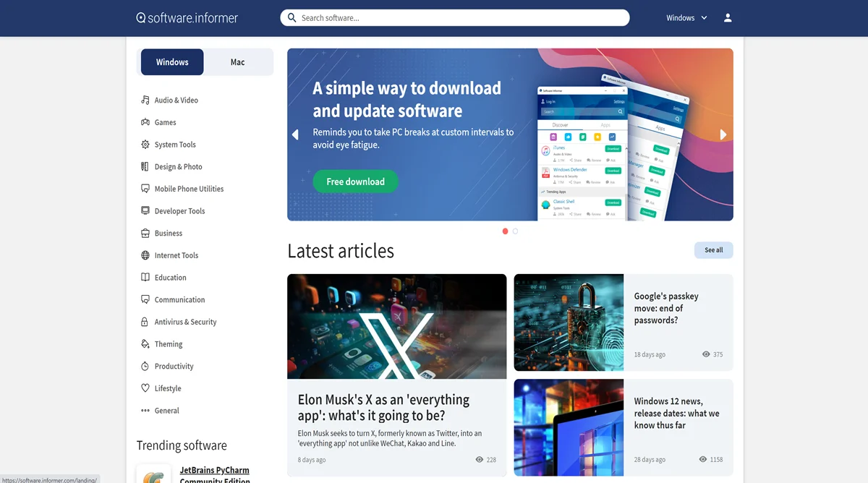The image size is (868, 483).
Task: Click the views eye icon showing 1158
Action: click(x=703, y=459)
